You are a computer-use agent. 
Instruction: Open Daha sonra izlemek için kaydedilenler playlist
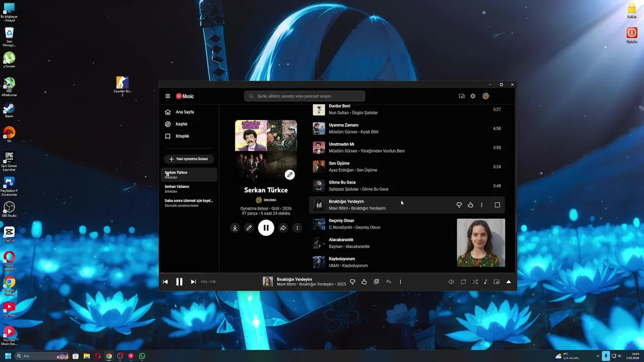pyautogui.click(x=189, y=203)
